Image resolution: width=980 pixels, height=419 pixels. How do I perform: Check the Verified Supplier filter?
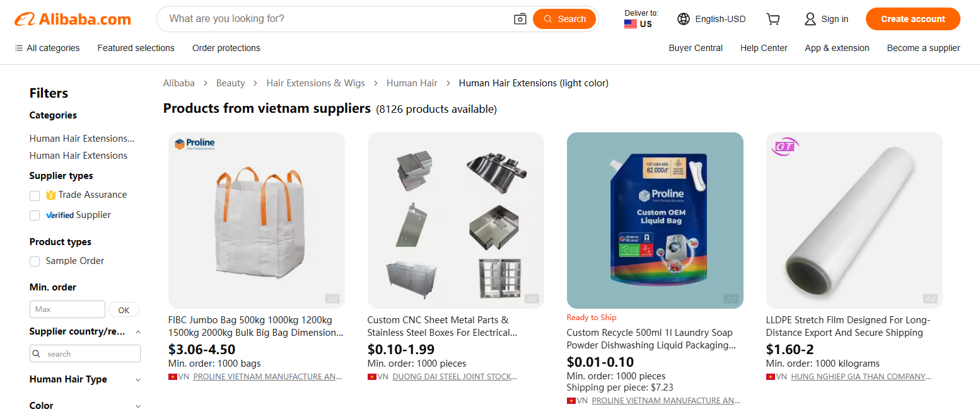[x=35, y=215]
